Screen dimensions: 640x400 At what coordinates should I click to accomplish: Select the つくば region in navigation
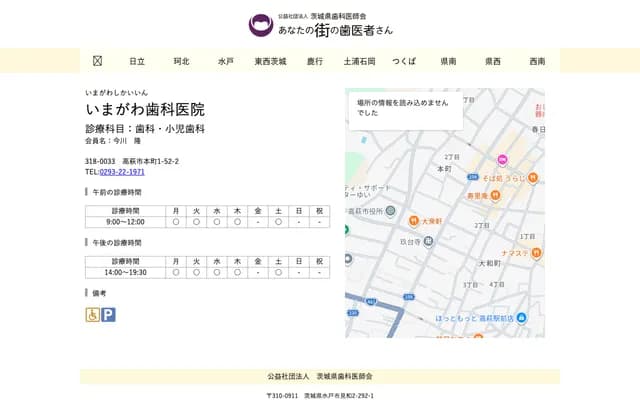tap(404, 61)
